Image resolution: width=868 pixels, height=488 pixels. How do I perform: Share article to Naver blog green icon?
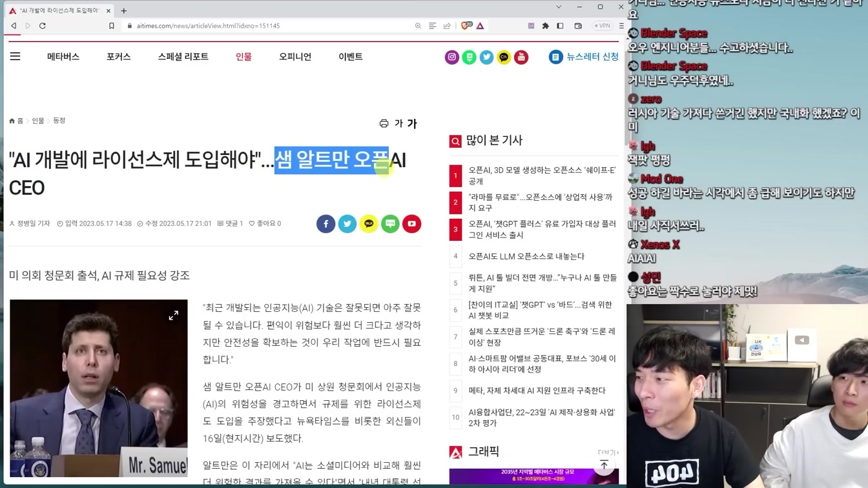pos(390,224)
